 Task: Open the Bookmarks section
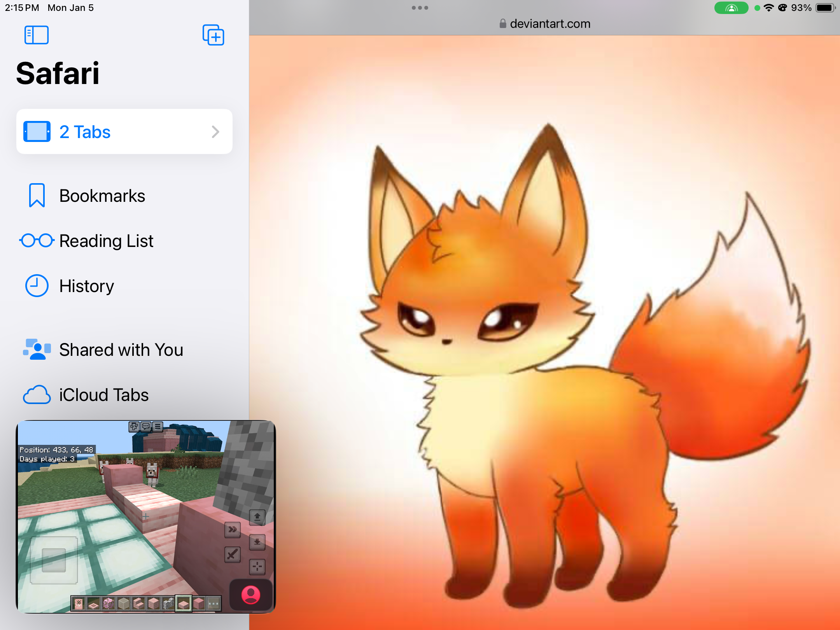[102, 196]
